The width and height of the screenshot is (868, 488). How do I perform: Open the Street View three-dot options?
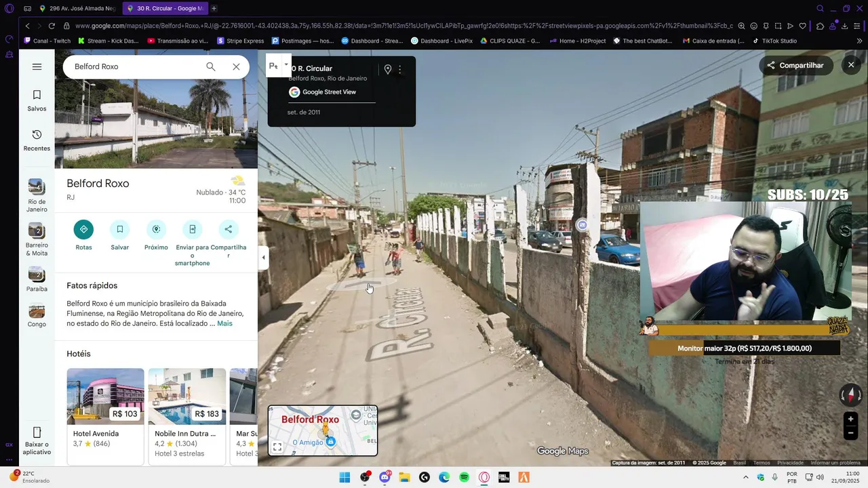point(400,69)
